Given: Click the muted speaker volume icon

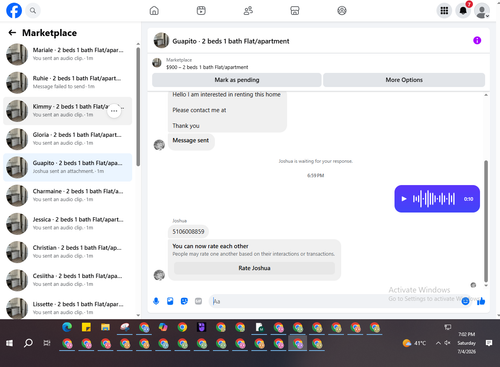Looking at the screenshot, I should click(x=447, y=343).
